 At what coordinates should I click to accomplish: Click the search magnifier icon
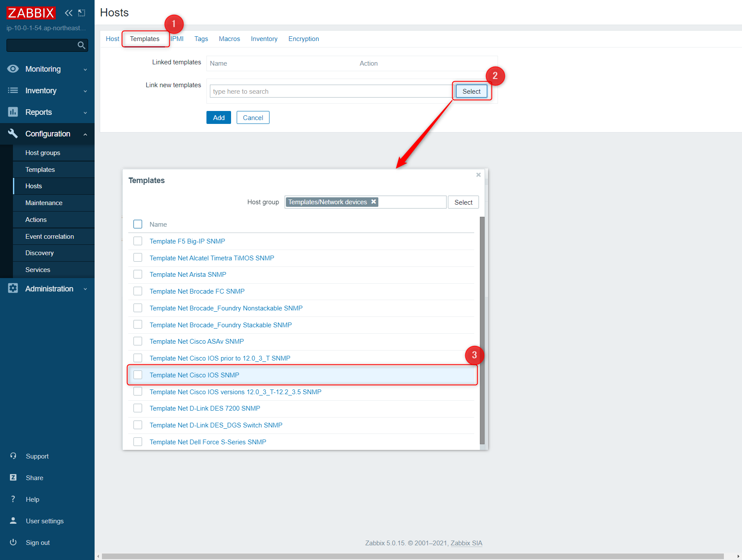[81, 45]
